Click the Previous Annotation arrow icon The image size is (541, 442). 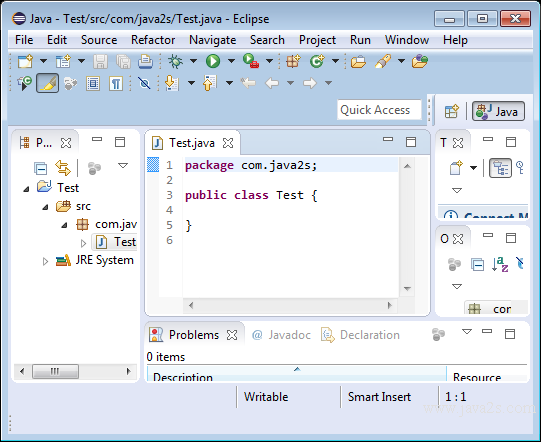[x=210, y=83]
